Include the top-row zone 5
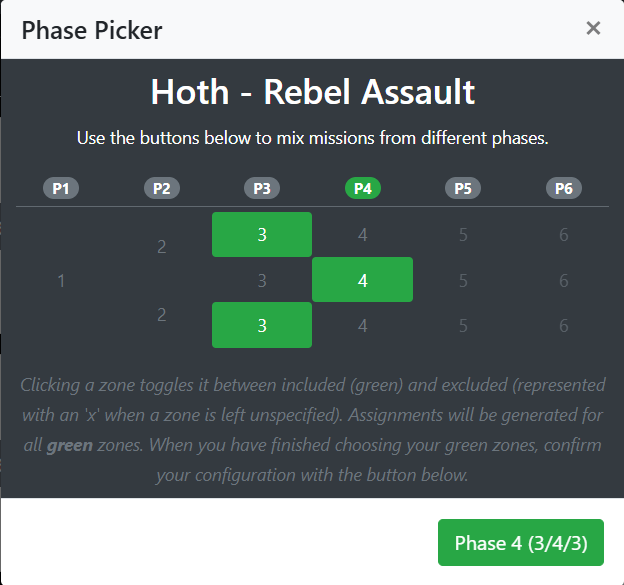This screenshot has width=624, height=585. [x=463, y=235]
